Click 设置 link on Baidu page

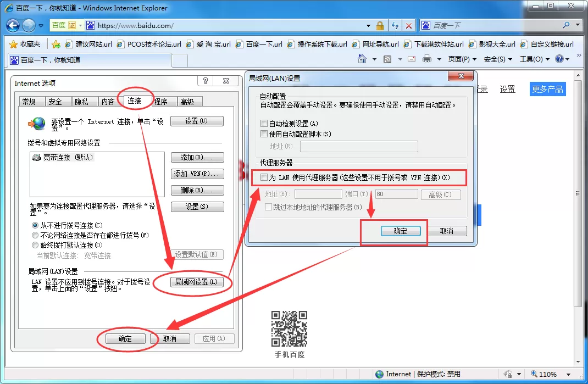pyautogui.click(x=507, y=89)
